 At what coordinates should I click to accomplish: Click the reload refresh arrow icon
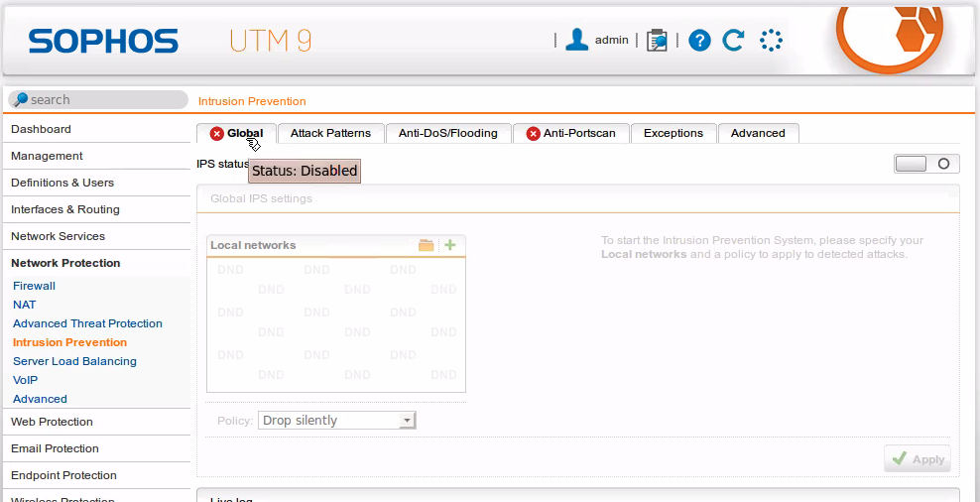click(733, 41)
